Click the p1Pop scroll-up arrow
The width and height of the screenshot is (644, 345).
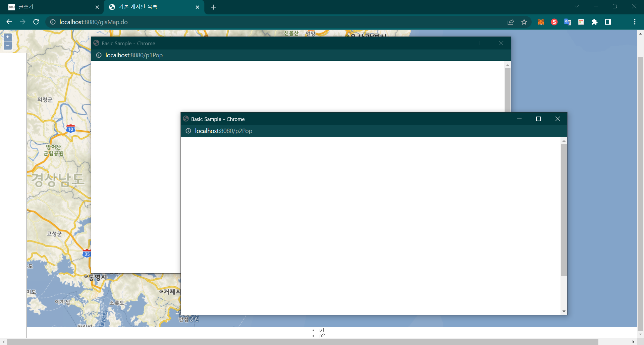pyautogui.click(x=507, y=65)
